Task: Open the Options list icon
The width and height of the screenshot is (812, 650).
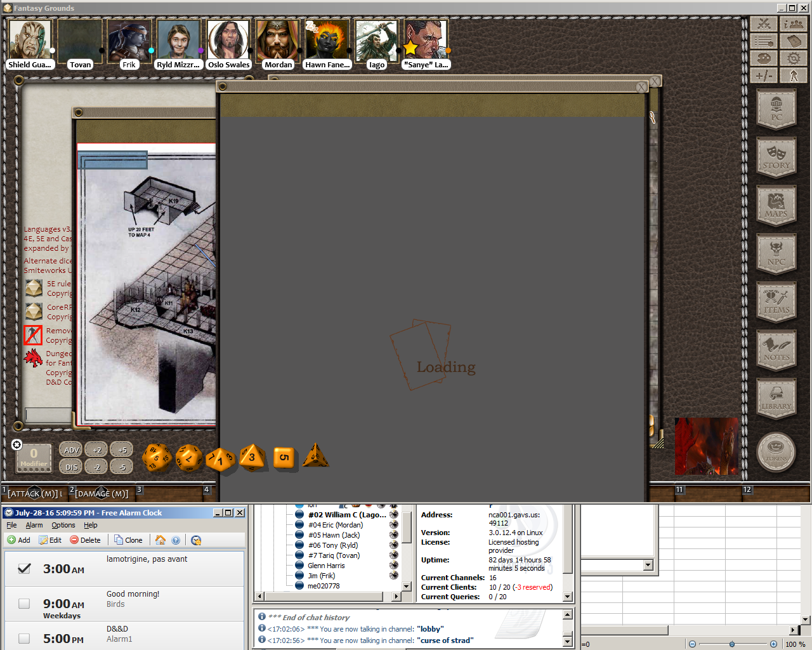Action: pos(764,41)
